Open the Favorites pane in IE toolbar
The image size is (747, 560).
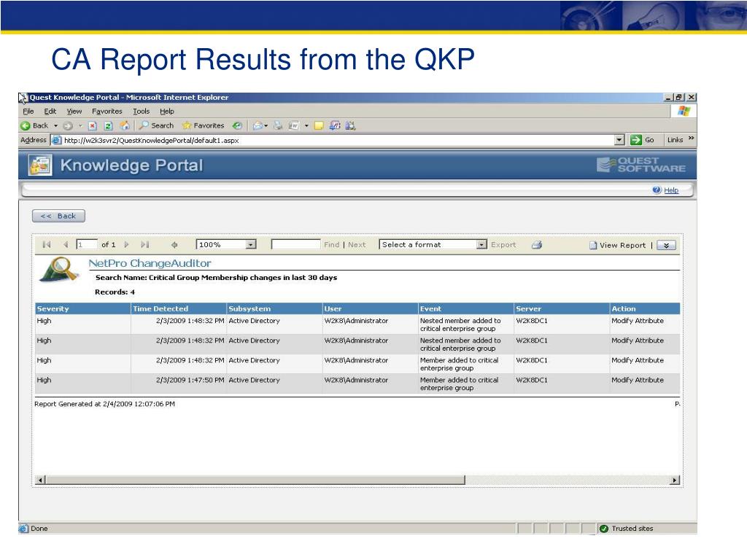click(x=203, y=125)
